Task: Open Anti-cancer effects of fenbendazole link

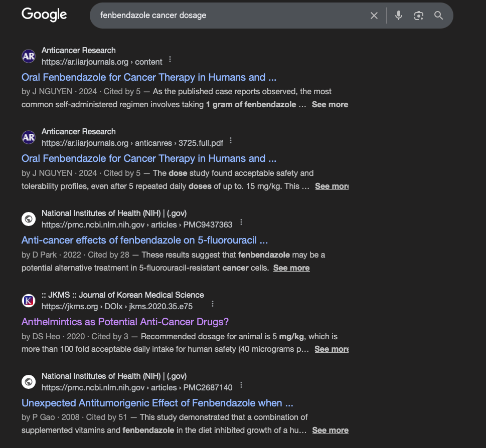Action: pyautogui.click(x=144, y=240)
